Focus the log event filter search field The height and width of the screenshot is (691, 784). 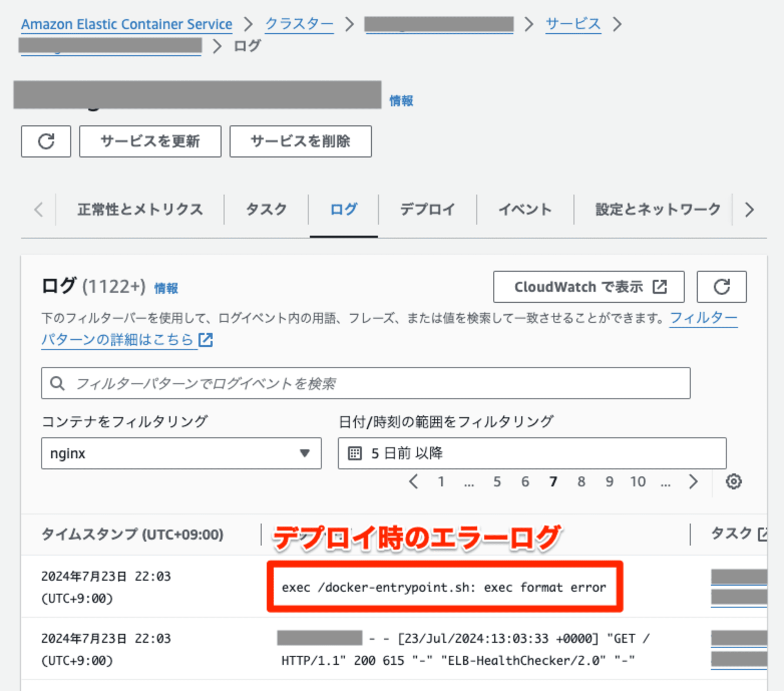tap(366, 383)
